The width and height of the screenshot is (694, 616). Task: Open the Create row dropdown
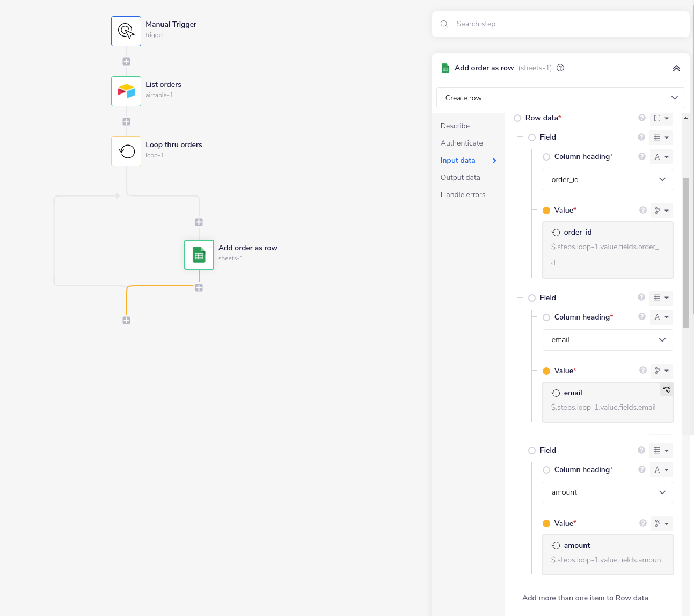coord(560,98)
